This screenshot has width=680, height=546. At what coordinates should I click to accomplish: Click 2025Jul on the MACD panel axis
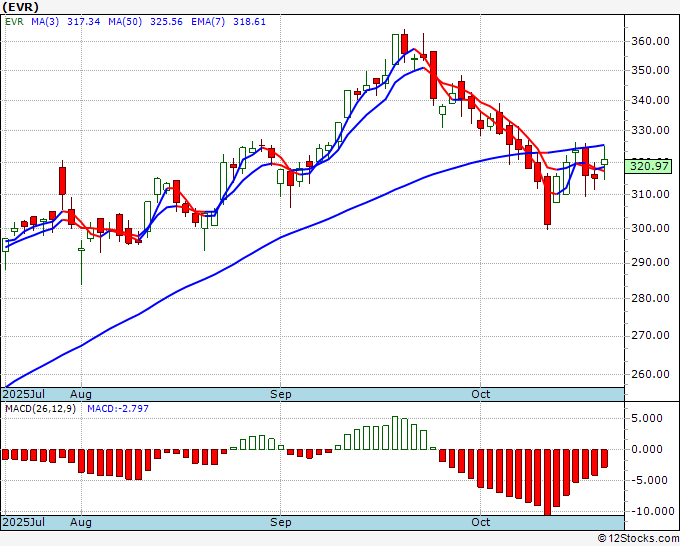(x=24, y=522)
